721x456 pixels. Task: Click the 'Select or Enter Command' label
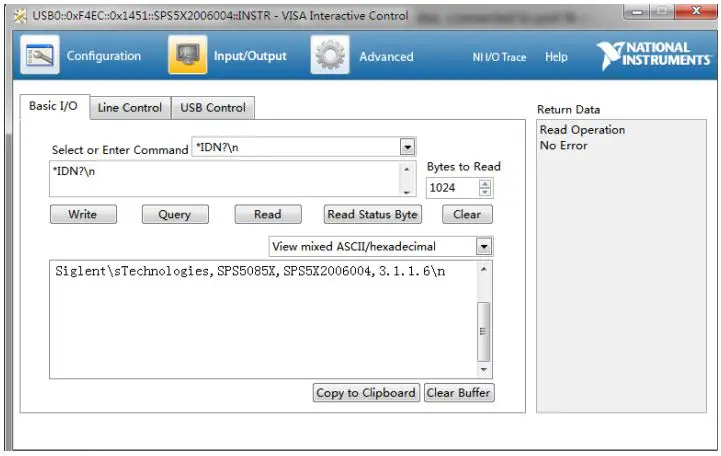pos(120,150)
